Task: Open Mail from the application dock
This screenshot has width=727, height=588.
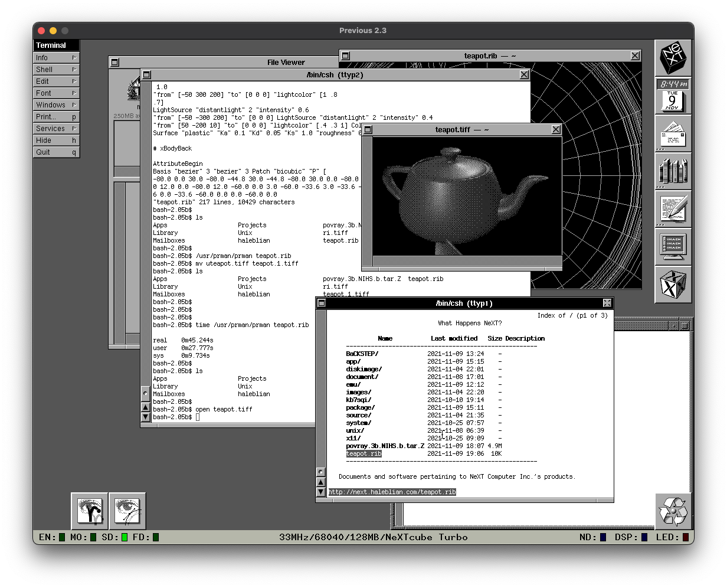Action: 673,133
